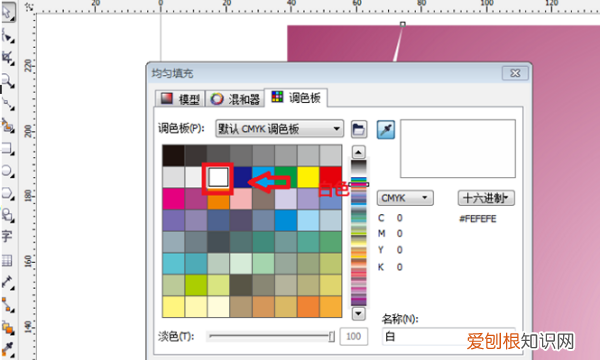The height and width of the screenshot is (360, 600).
Task: Select the Dimension tool
Action: click(x=8, y=282)
